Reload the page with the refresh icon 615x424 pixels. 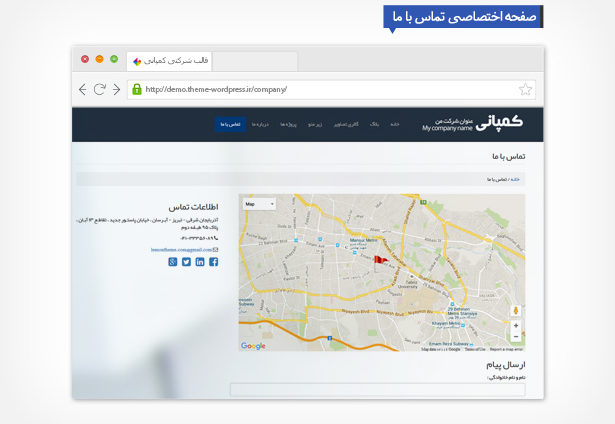tap(100, 89)
